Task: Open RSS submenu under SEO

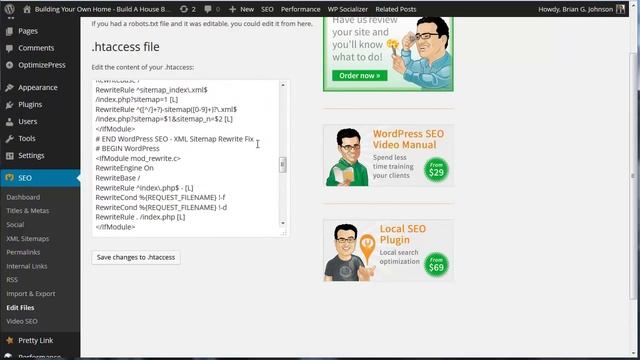Action: pos(12,280)
